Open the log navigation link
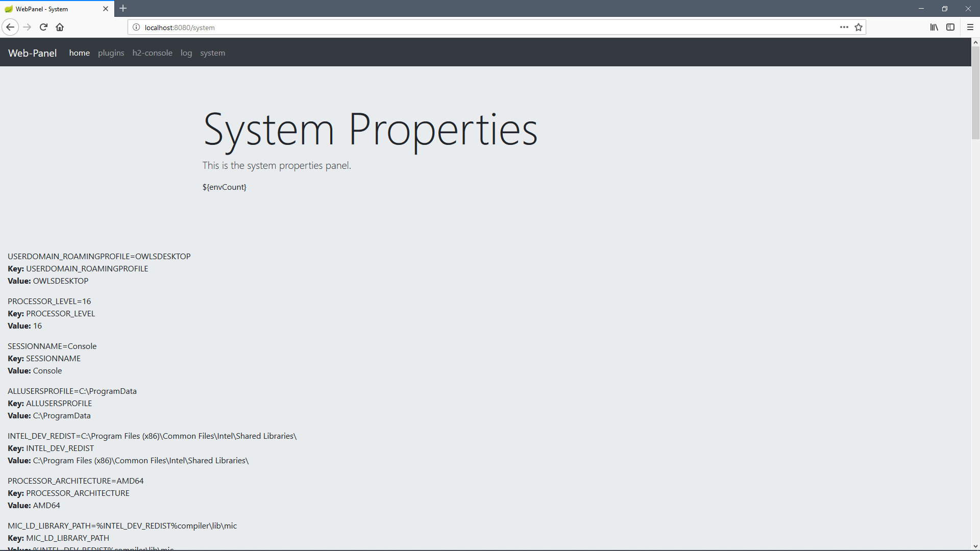 (186, 53)
